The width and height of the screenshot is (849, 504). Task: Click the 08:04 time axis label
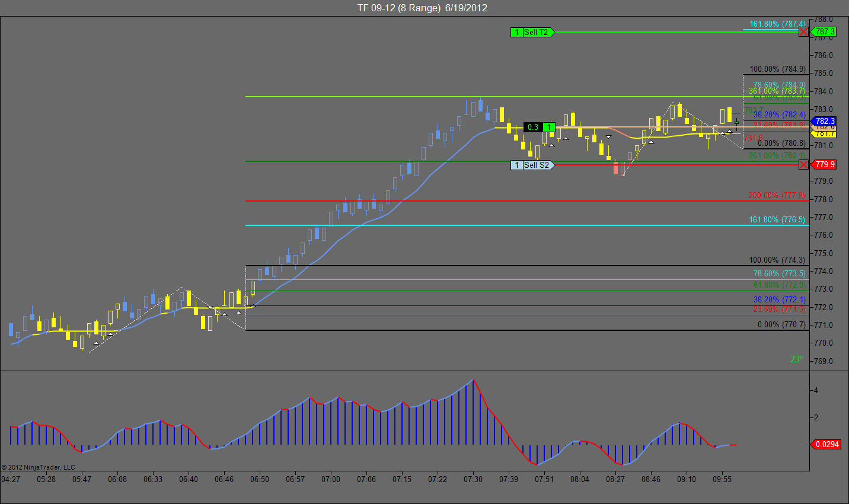(x=580, y=479)
